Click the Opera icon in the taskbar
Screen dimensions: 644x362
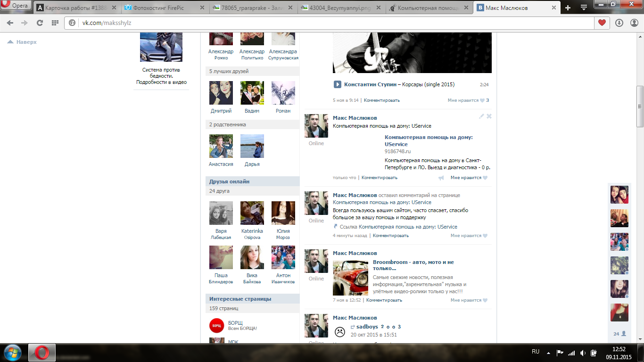42,353
